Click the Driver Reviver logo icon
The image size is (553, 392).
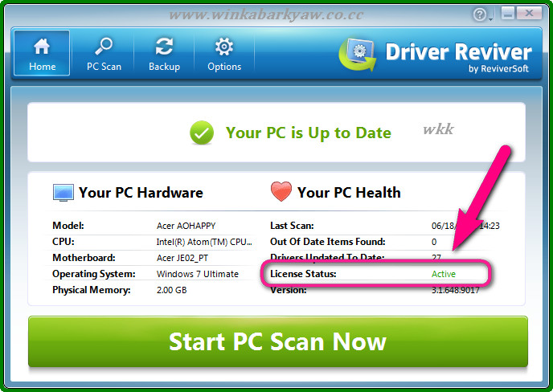click(x=358, y=54)
